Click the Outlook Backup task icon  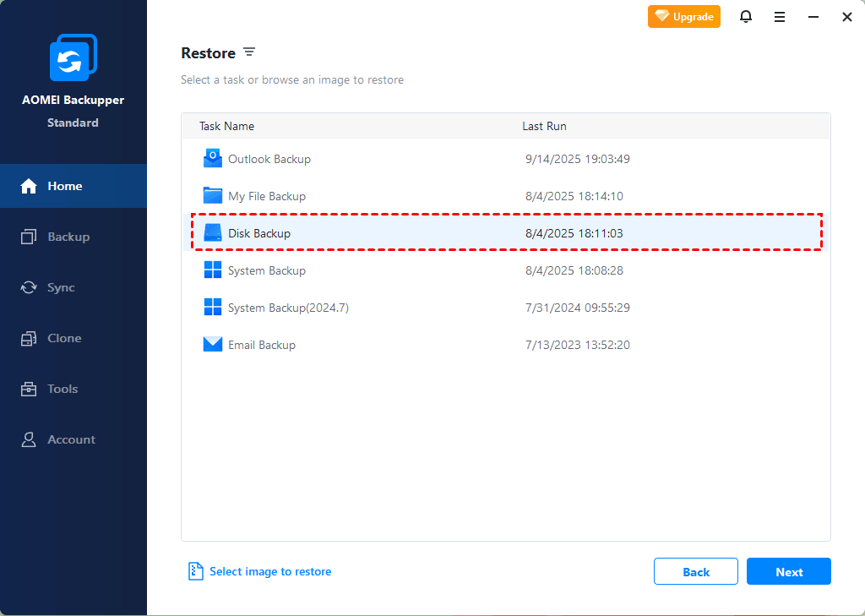click(212, 159)
